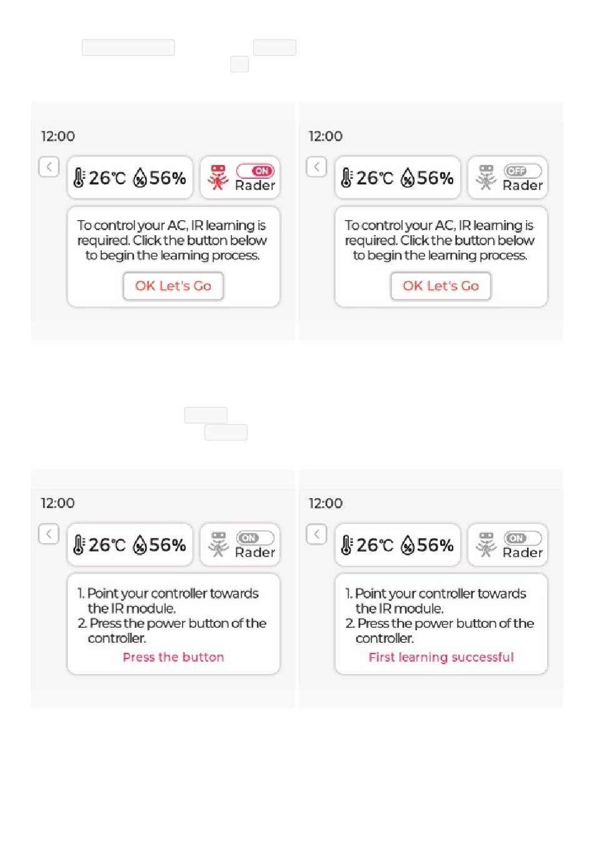Click the humidity droplet icon in bottom-right screen
The width and height of the screenshot is (594, 868).
click(408, 545)
